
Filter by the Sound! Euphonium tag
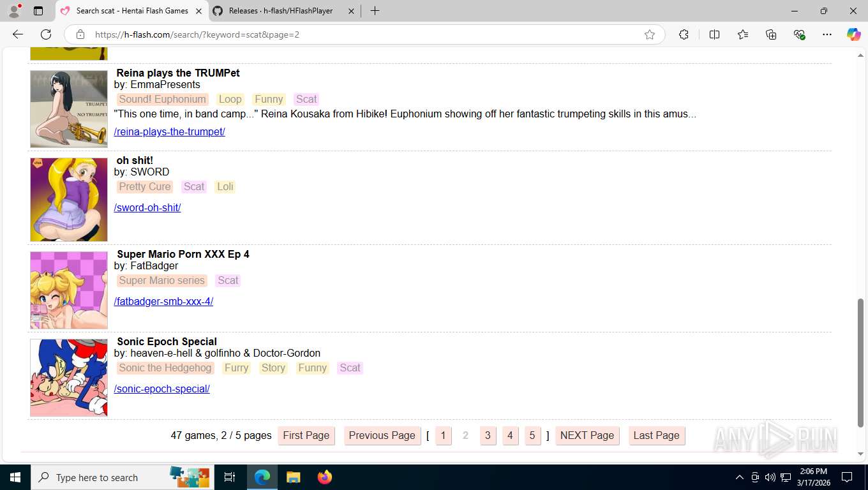pyautogui.click(x=162, y=99)
